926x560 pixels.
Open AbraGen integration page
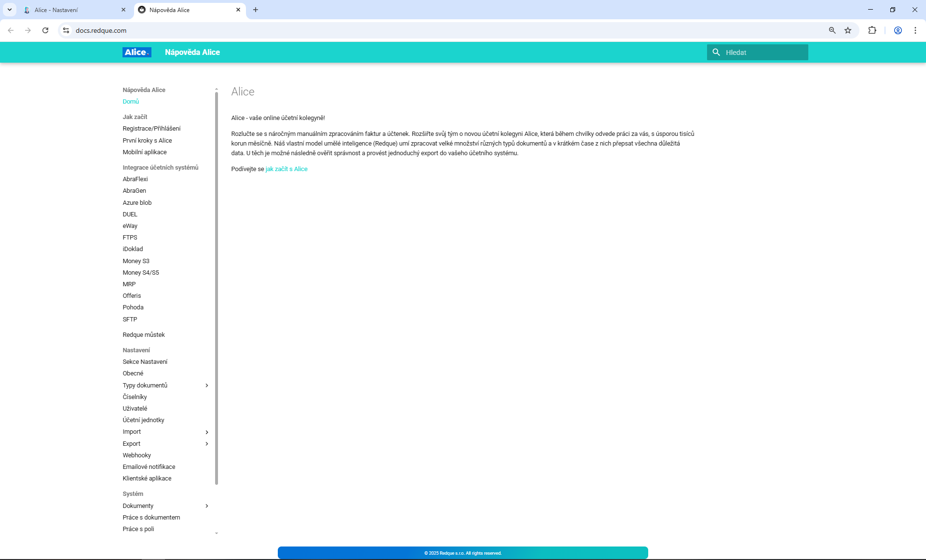(134, 191)
